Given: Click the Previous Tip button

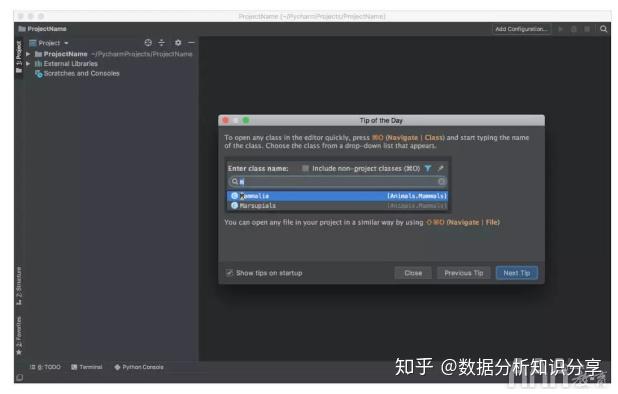Looking at the screenshot, I should pyautogui.click(x=464, y=273).
